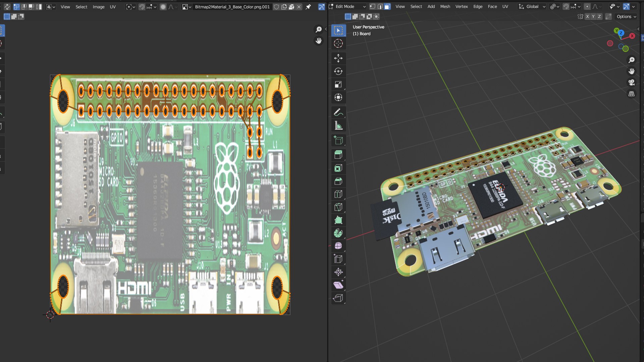644x362 pixels.
Task: Pin the image in UV editor
Action: tap(308, 7)
